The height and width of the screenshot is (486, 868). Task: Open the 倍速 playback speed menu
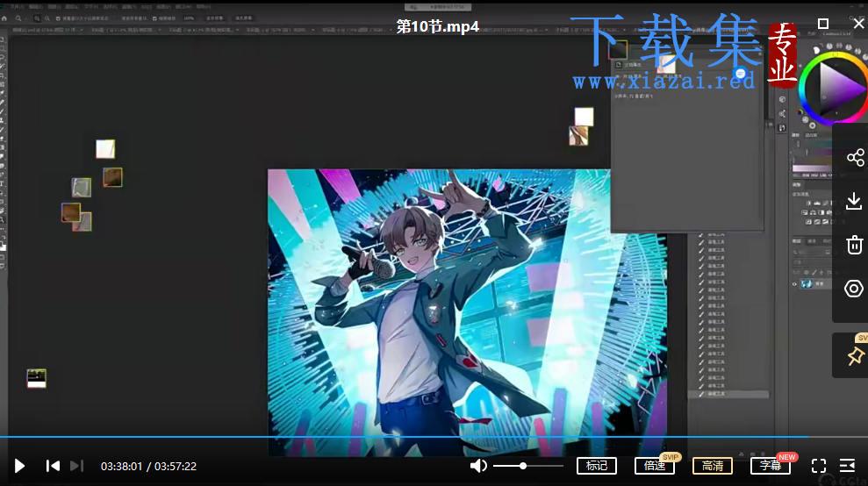[655, 466]
